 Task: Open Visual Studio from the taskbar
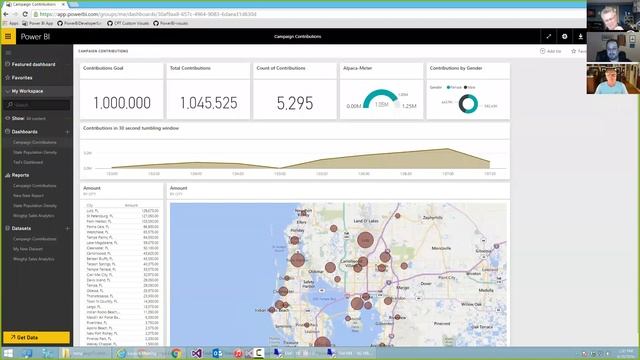197,353
